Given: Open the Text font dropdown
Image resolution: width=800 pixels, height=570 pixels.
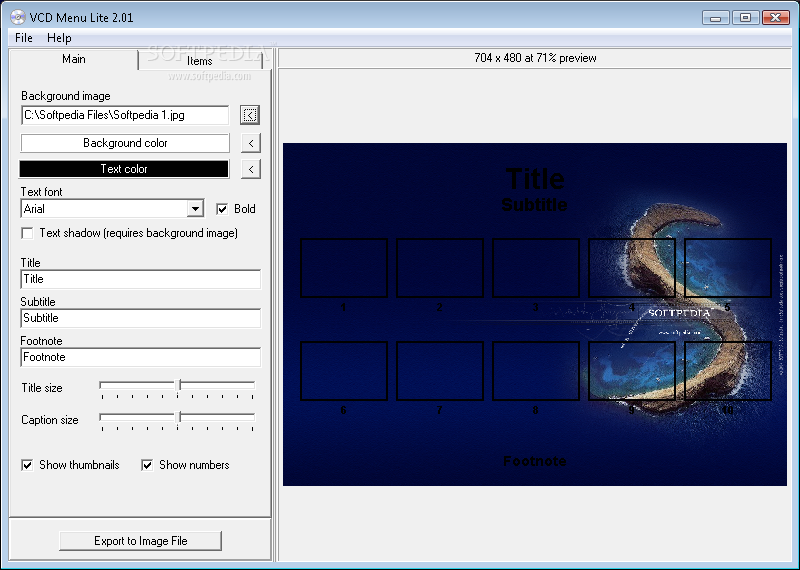Looking at the screenshot, I should pos(195,209).
